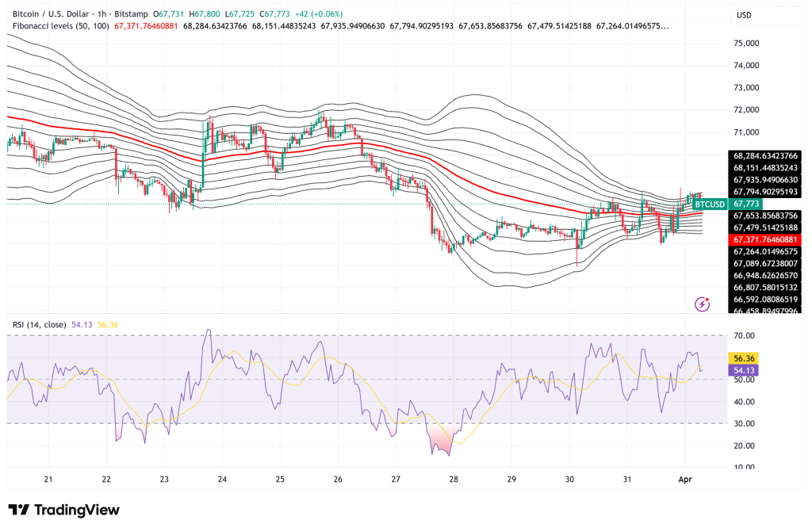Click the current price 67,773 on the scale
This screenshot has height=531, width=812.
pyautogui.click(x=745, y=204)
